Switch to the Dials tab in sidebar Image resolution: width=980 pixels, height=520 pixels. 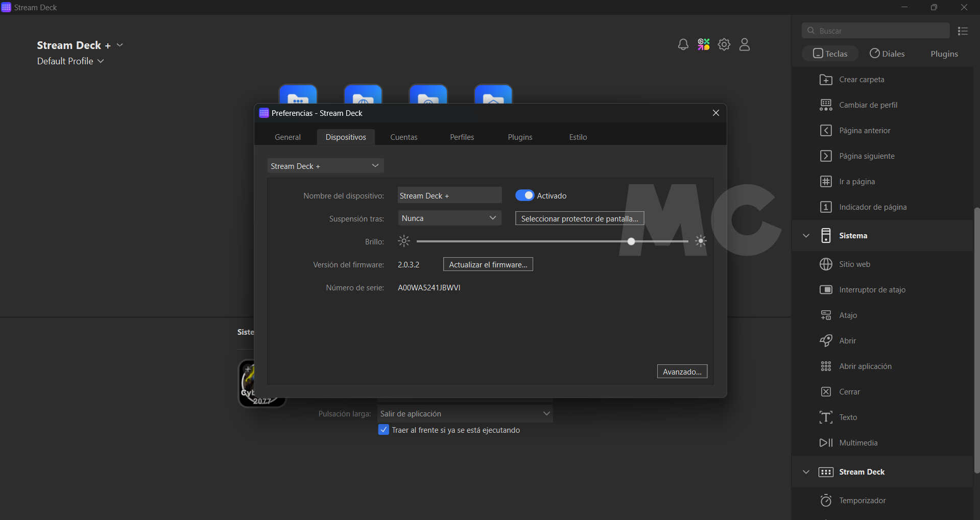tap(887, 54)
